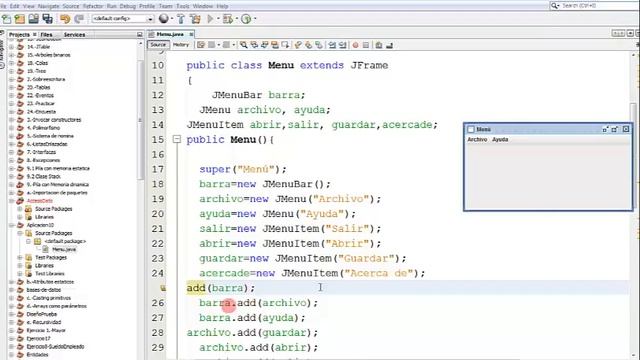Click the Clean and Build icon

196,19
